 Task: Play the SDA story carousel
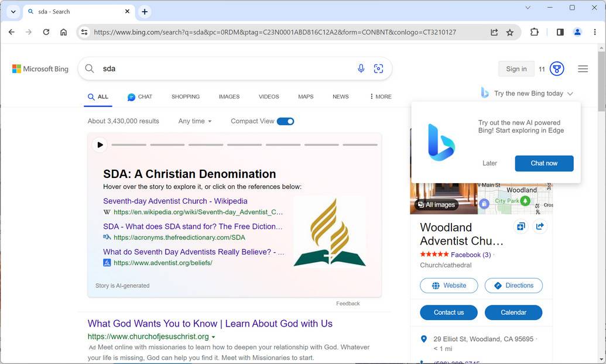pos(100,145)
